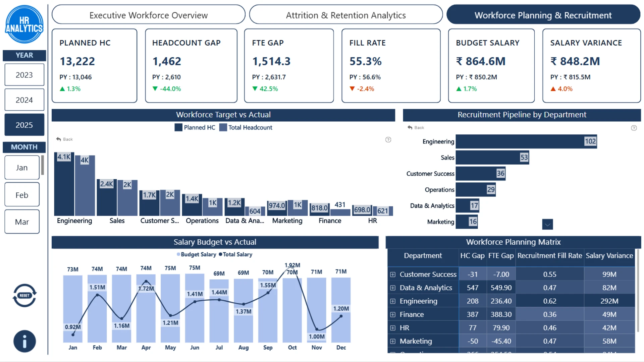
Task: Click Customer Success HC Gap cell -31
Action: pos(473,275)
